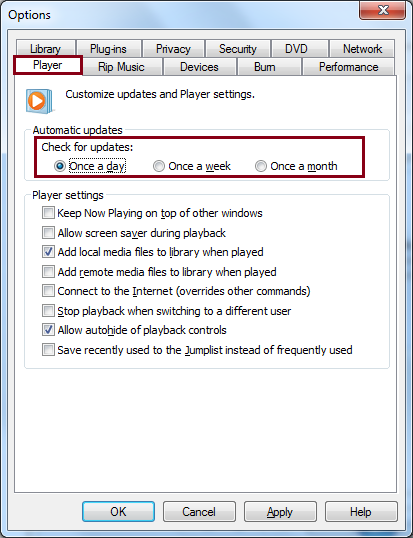
Task: Click the Apply button
Action: pyautogui.click(x=280, y=512)
